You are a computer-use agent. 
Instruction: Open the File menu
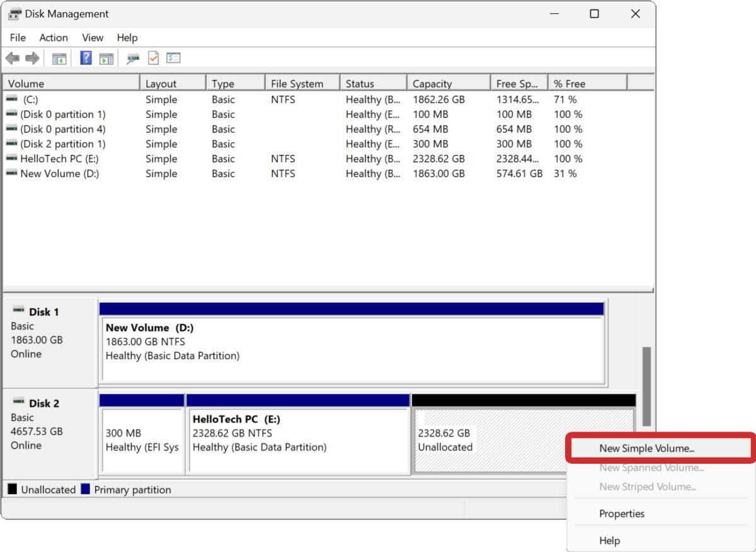pos(18,38)
